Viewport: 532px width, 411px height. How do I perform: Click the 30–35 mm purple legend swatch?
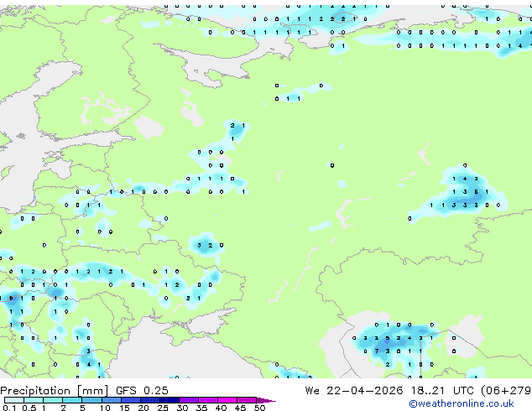tap(188, 400)
